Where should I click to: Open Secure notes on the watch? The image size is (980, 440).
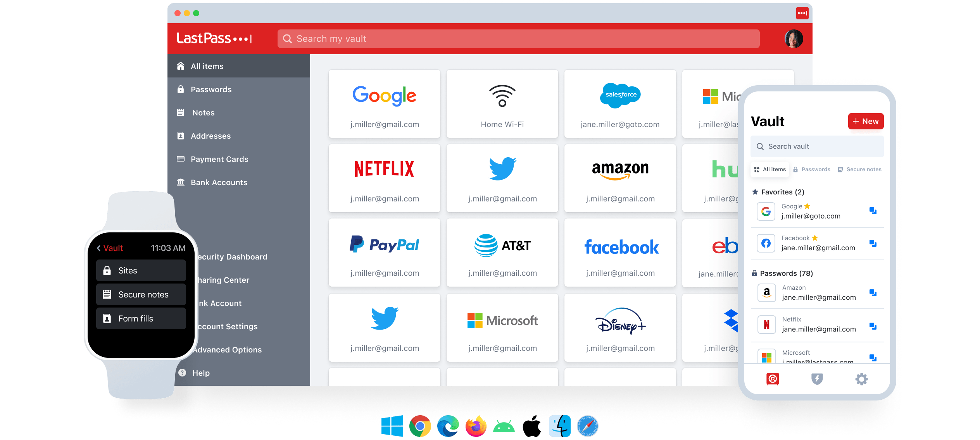point(141,294)
